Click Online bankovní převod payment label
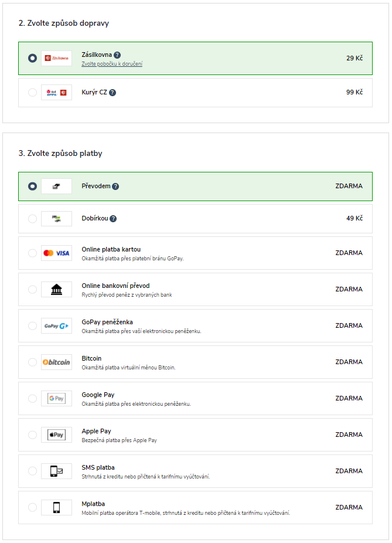Viewport: 392px width, 543px height. click(x=115, y=286)
